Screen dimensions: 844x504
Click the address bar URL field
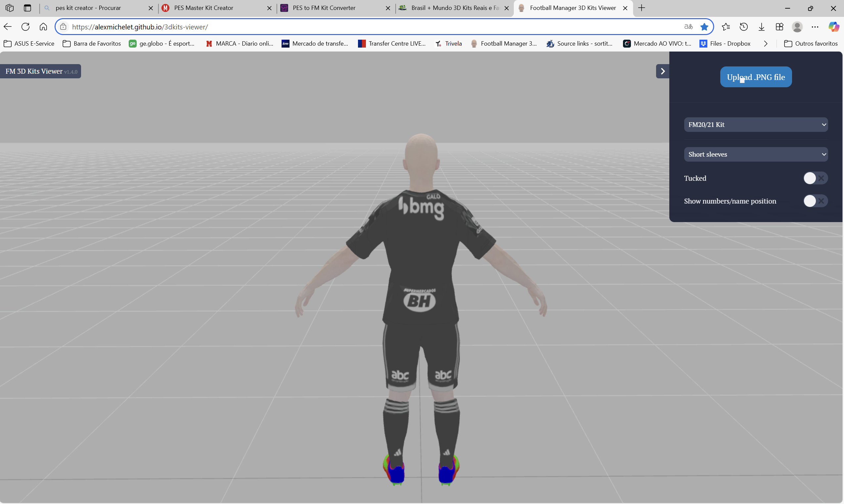coord(340,27)
